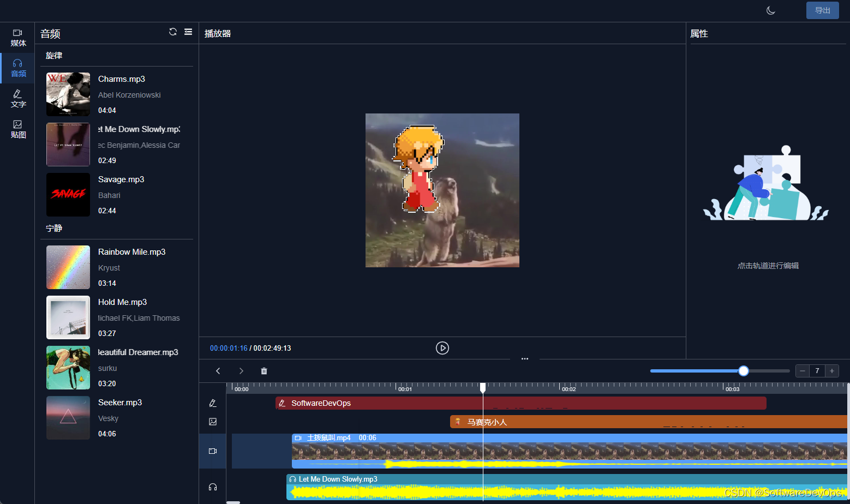Collapse the audio panel with the list icon
The height and width of the screenshot is (504, 850).
pyautogui.click(x=188, y=32)
